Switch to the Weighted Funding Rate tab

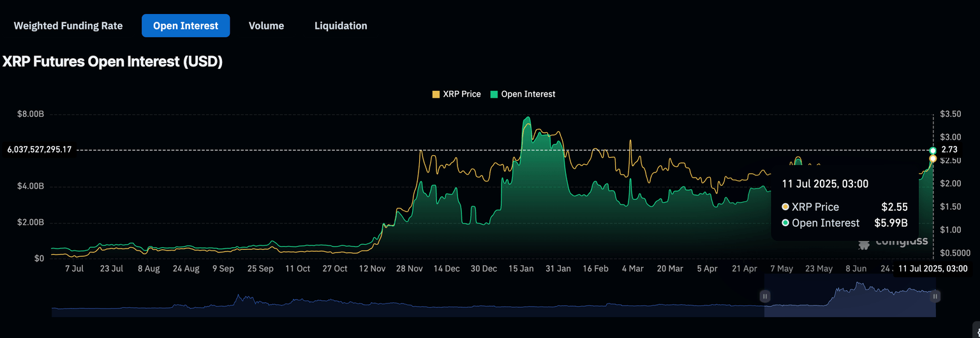pos(68,26)
